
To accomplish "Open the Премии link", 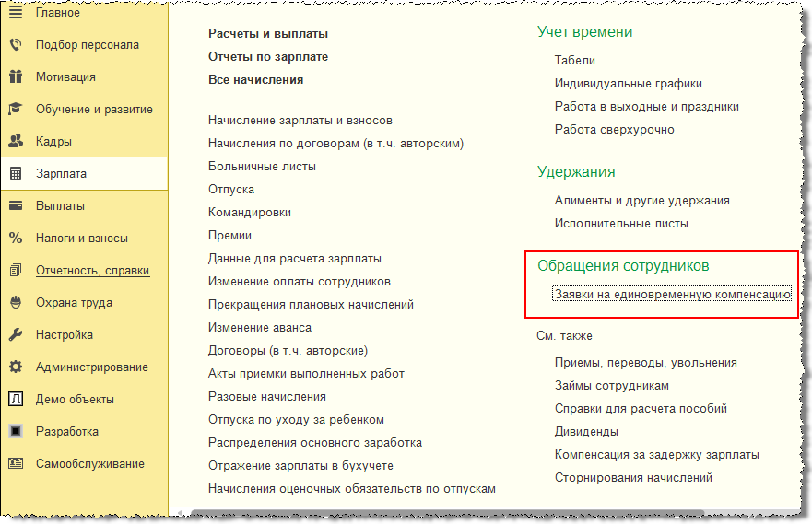I will click(x=229, y=236).
